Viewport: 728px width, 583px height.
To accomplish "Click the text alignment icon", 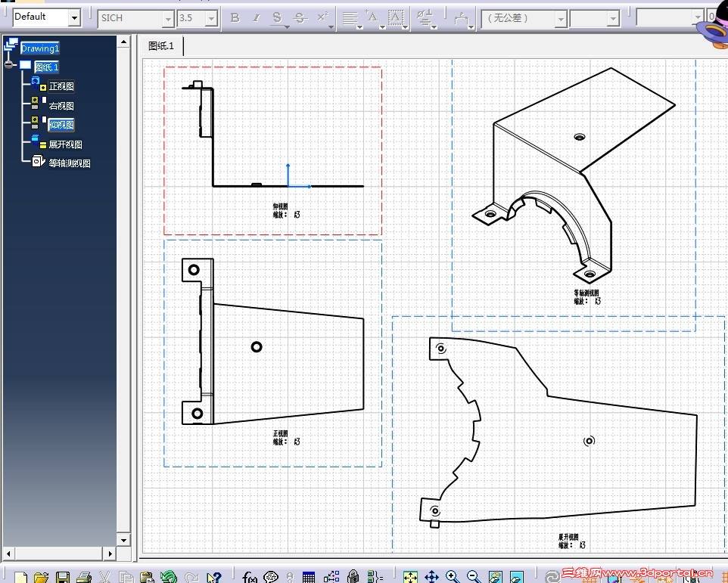I will pyautogui.click(x=349, y=18).
